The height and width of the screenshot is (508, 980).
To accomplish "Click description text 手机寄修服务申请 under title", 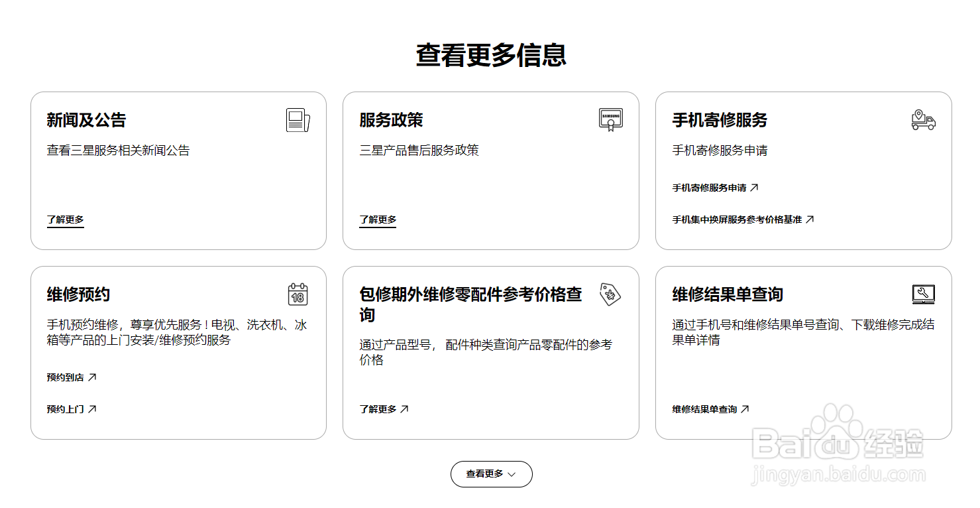I will [x=720, y=151].
